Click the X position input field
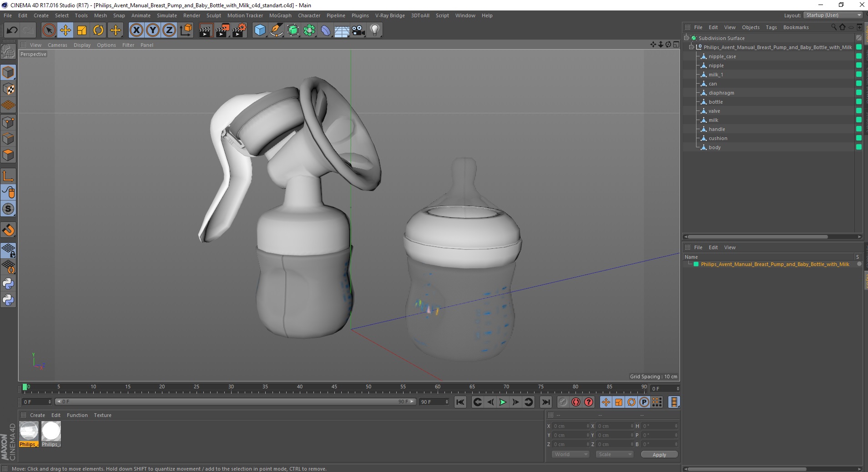868x472 pixels. (x=571, y=426)
